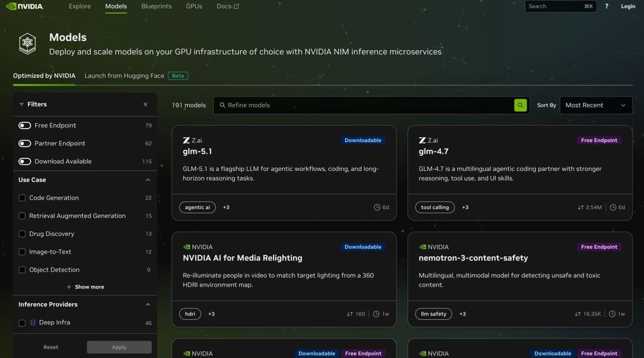Tick the Drug Discovery checkbox
This screenshot has width=644, height=358.
[x=22, y=234]
